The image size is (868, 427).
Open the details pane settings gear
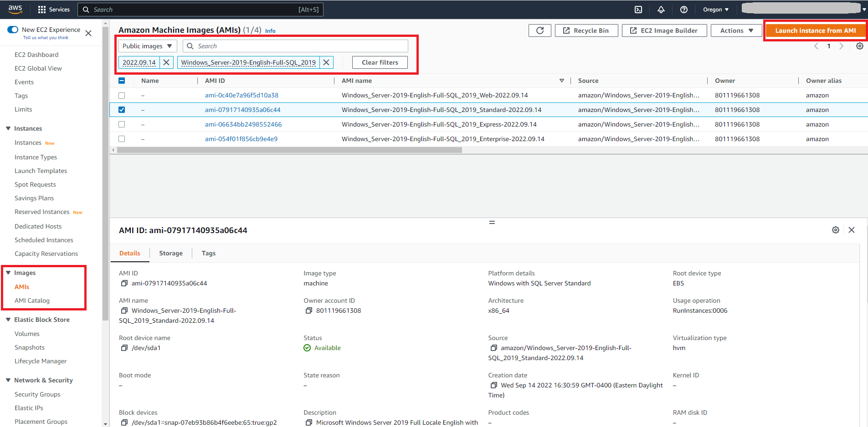tap(836, 230)
